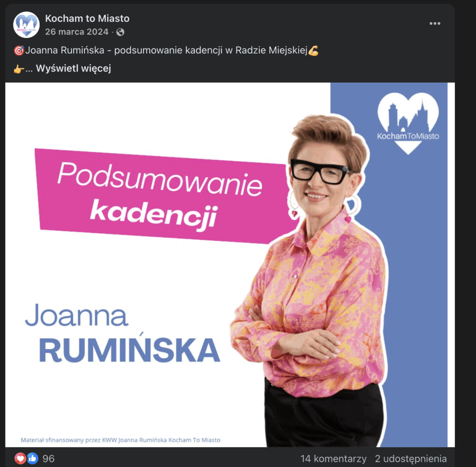Open the Kocham to Miasto page name
This screenshot has height=467, width=476.
pos(87,18)
